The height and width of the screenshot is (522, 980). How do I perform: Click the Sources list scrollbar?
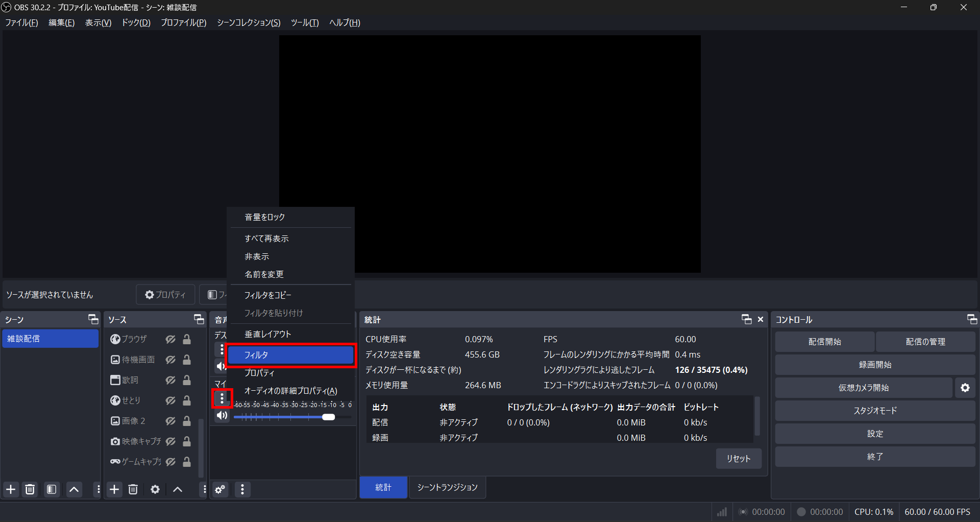coord(201,447)
